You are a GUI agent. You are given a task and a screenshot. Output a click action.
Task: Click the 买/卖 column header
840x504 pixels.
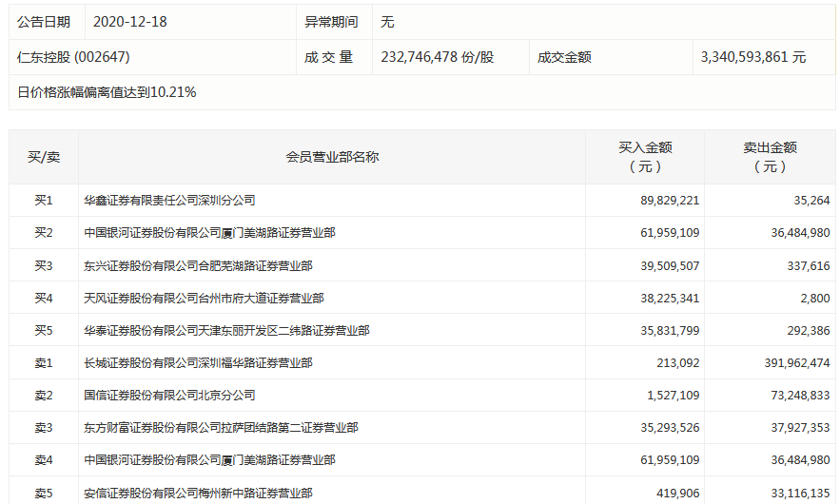[x=44, y=157]
